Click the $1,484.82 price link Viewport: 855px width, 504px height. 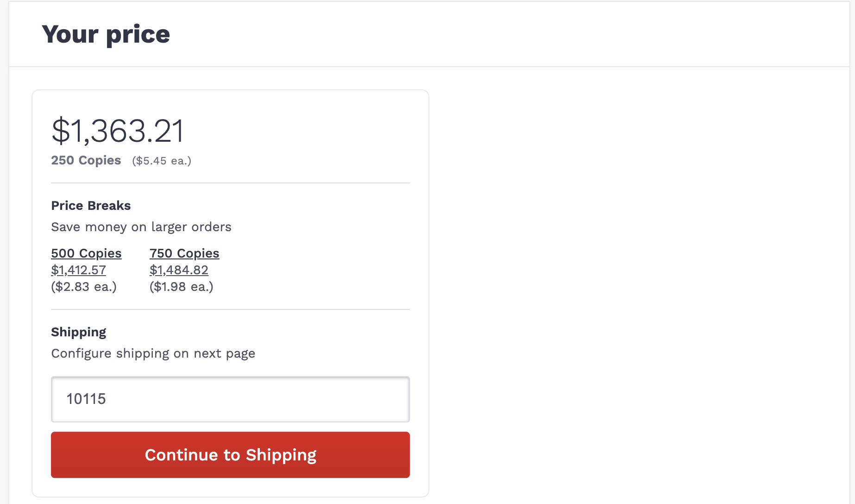pyautogui.click(x=179, y=270)
